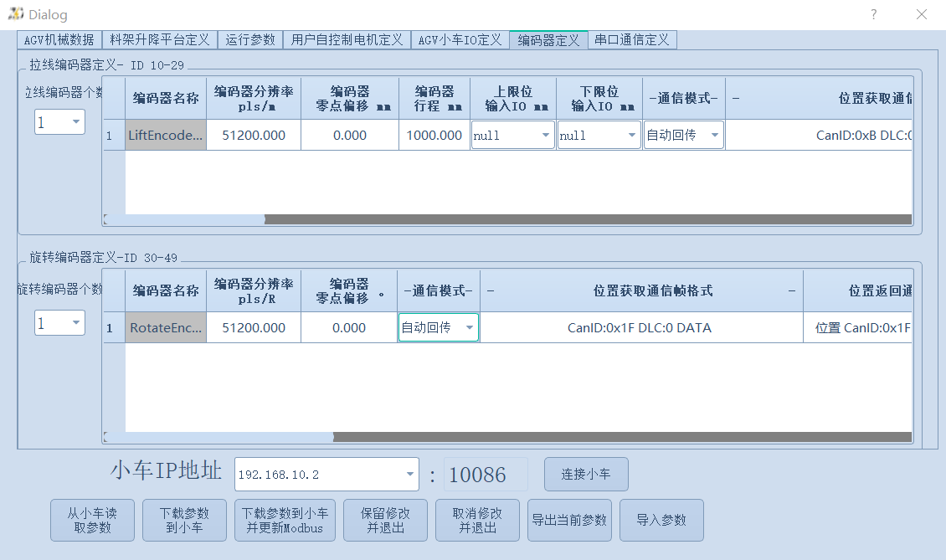Image resolution: width=946 pixels, height=560 pixels.
Task: Switch to the 用户自控制电机定义 tab
Action: click(x=346, y=39)
